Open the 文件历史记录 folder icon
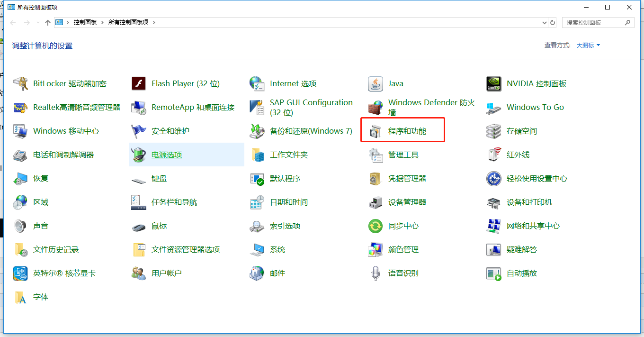This screenshot has width=644, height=337. click(20, 250)
